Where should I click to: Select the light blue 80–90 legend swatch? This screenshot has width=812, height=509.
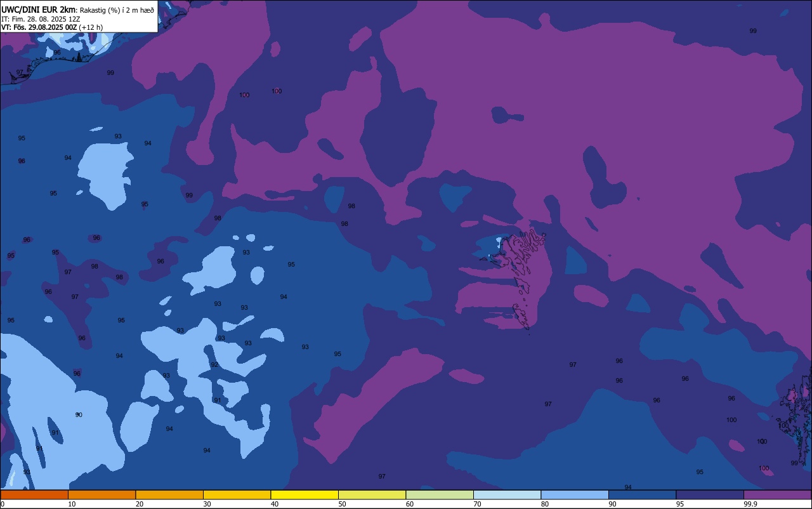575,494
